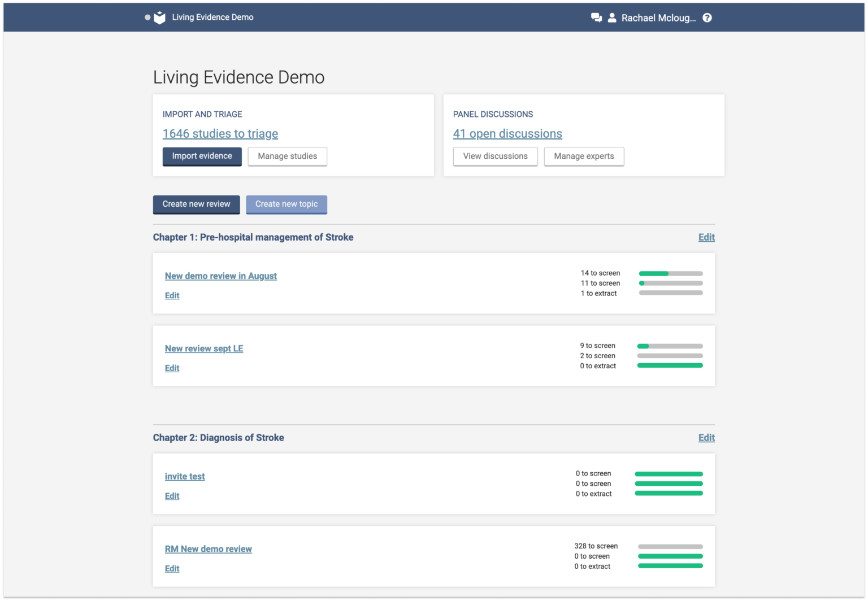This screenshot has height=601, width=868.
Task: Select the 328 to screen progress bar
Action: coord(670,546)
